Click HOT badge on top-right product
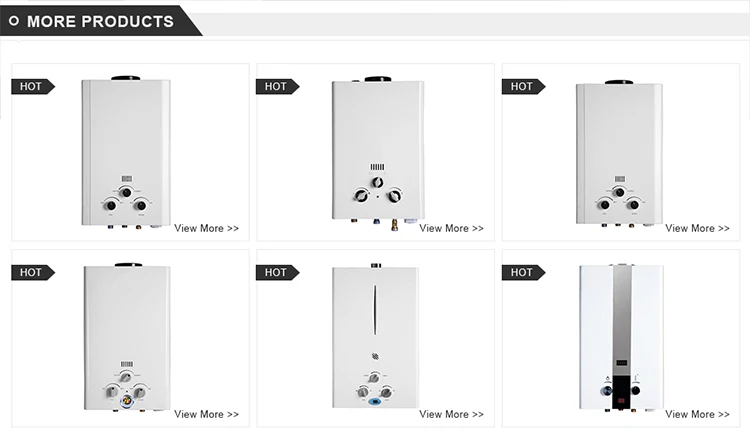Image resolution: width=750 pixels, height=435 pixels. (x=522, y=86)
